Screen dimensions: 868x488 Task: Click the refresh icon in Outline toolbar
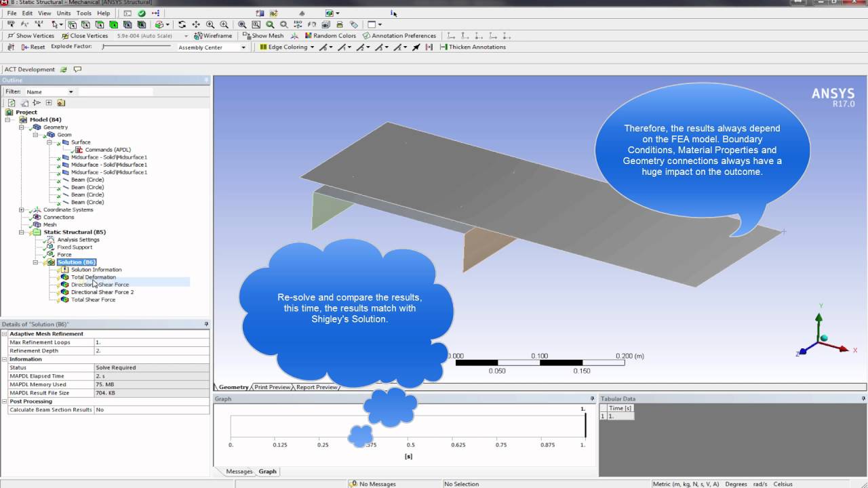[12, 102]
